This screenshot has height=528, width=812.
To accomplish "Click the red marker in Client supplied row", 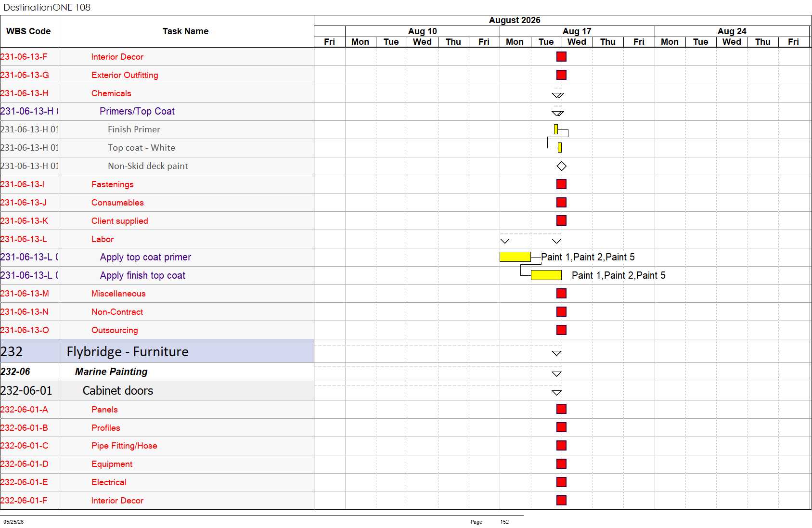I will (x=561, y=220).
